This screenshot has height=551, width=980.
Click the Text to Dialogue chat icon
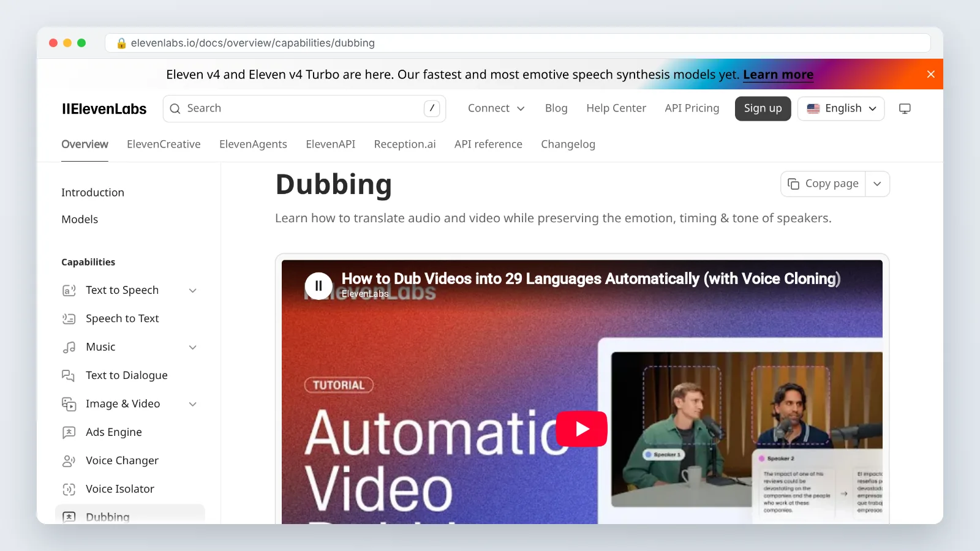pos(69,375)
